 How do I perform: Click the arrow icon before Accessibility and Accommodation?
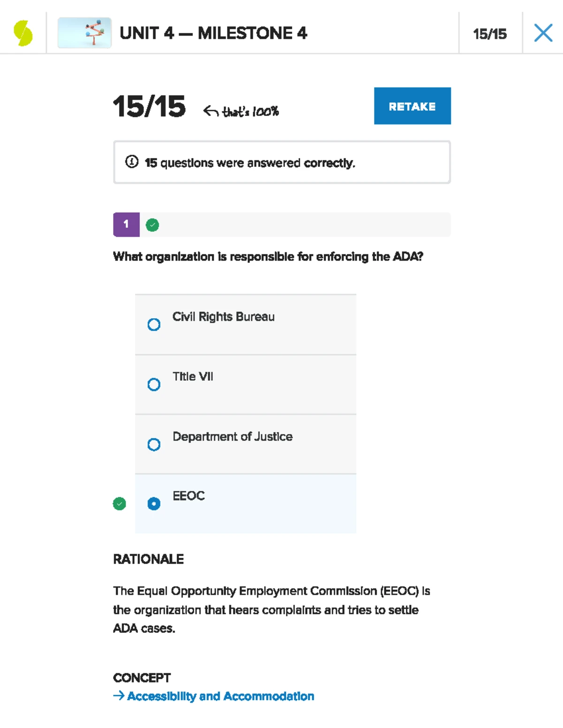click(x=118, y=696)
